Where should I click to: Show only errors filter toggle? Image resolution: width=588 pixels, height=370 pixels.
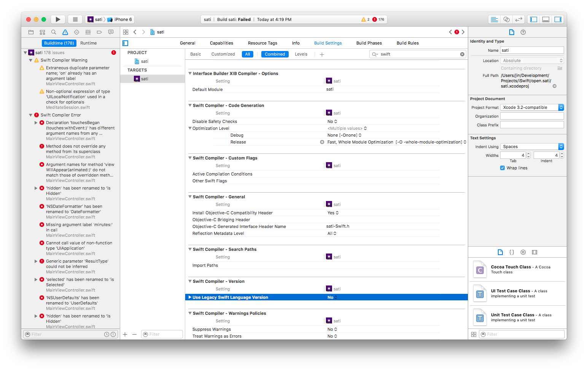pyautogui.click(x=113, y=334)
